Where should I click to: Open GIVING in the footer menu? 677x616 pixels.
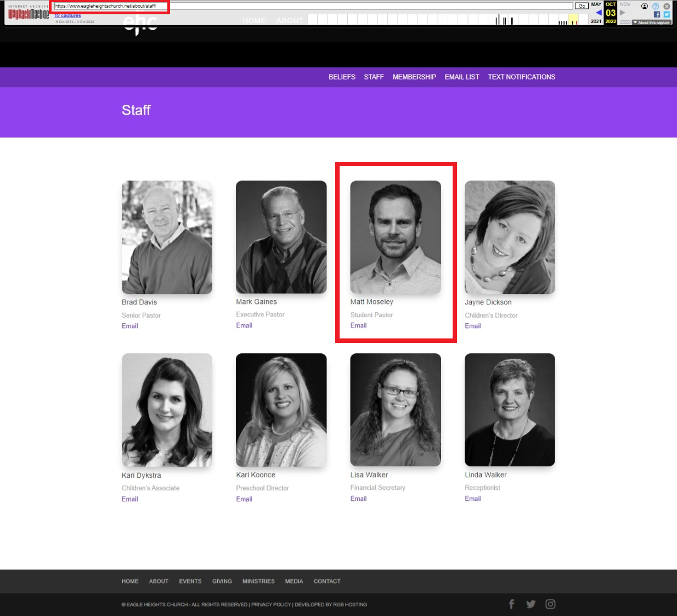(222, 581)
